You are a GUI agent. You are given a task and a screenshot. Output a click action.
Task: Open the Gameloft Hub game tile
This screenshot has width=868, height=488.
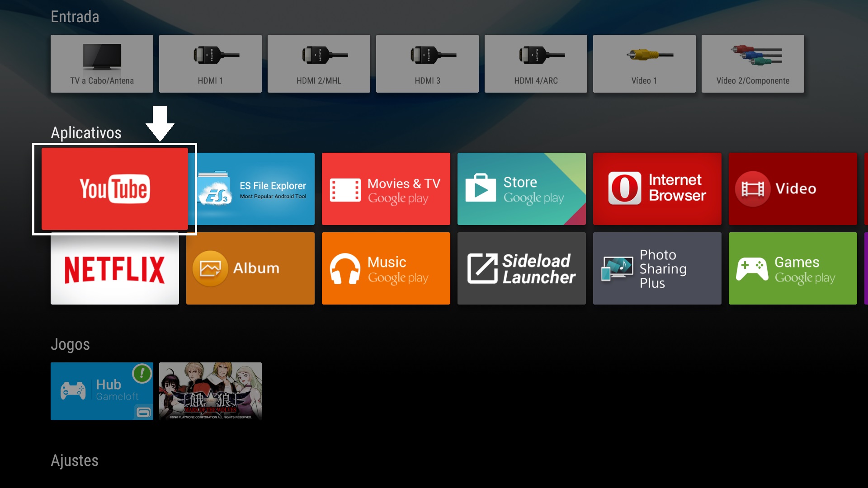(102, 391)
